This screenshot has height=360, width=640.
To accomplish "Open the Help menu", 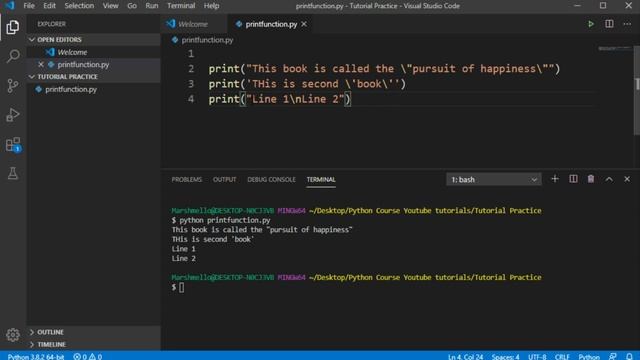I will pyautogui.click(x=211, y=6).
